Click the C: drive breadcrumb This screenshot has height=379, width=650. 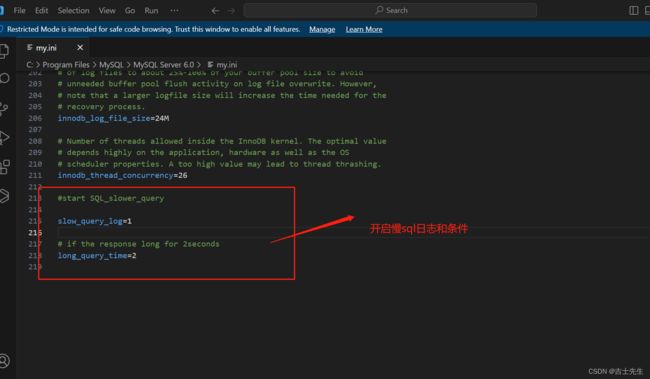pos(29,65)
